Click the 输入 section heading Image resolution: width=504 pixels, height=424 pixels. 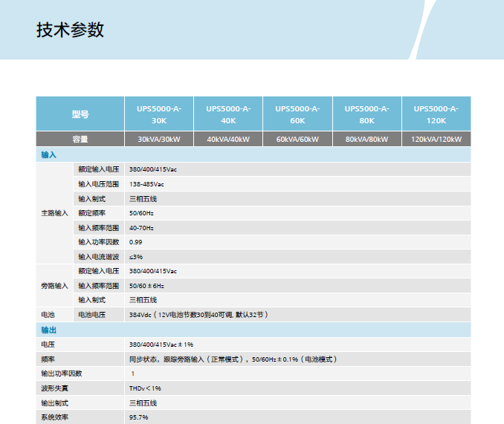coord(49,155)
